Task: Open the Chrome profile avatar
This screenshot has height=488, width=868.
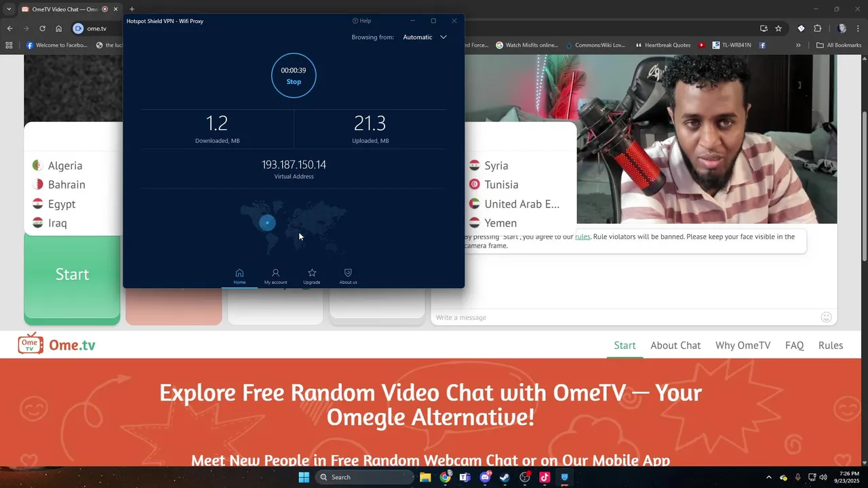Action: tap(842, 28)
